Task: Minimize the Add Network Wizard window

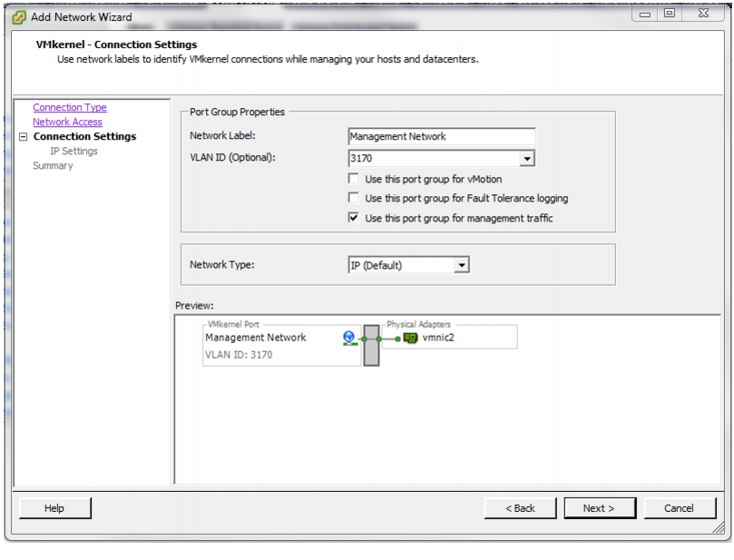Action: pos(645,13)
